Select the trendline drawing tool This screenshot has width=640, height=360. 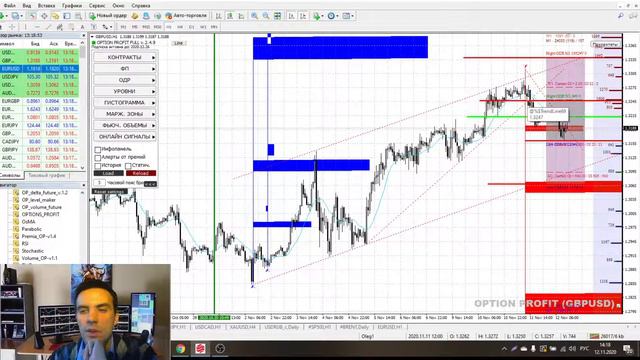tap(48, 27)
